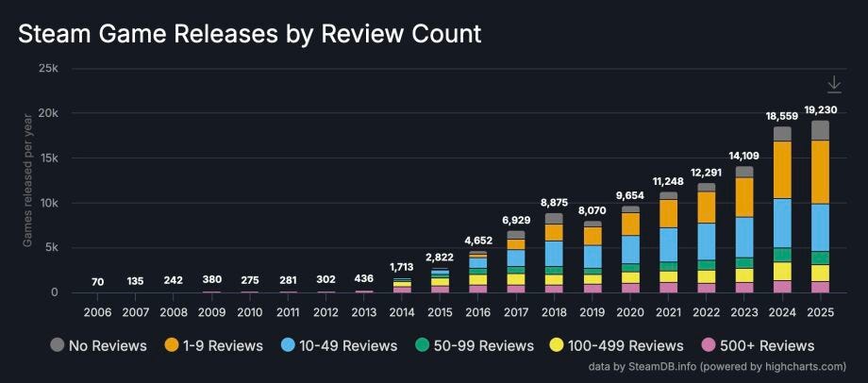Screen dimensions: 868x383
Task: Click the 8,875 total label above 2018
Action: pyautogui.click(x=554, y=203)
